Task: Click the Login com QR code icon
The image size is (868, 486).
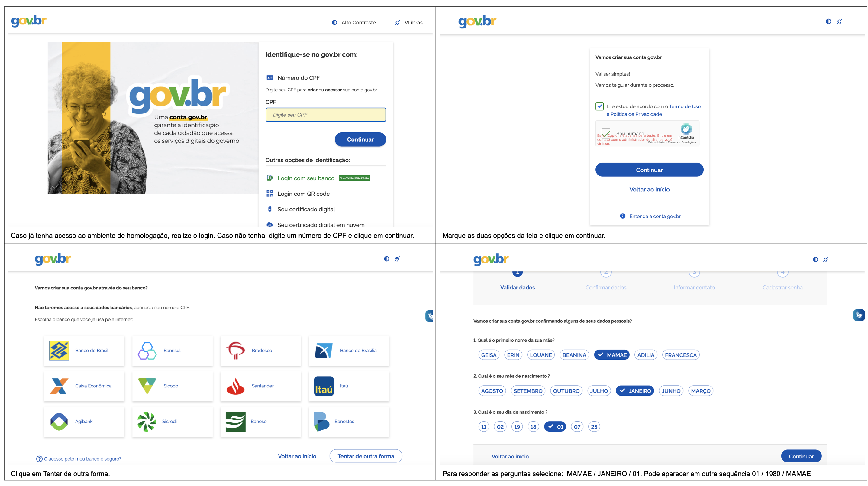Action: coord(269,193)
